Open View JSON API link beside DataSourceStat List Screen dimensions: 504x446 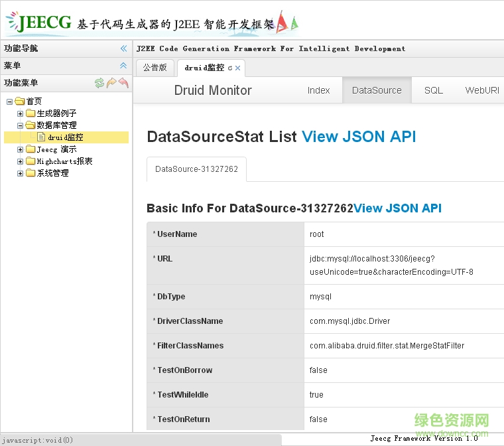[359, 137]
